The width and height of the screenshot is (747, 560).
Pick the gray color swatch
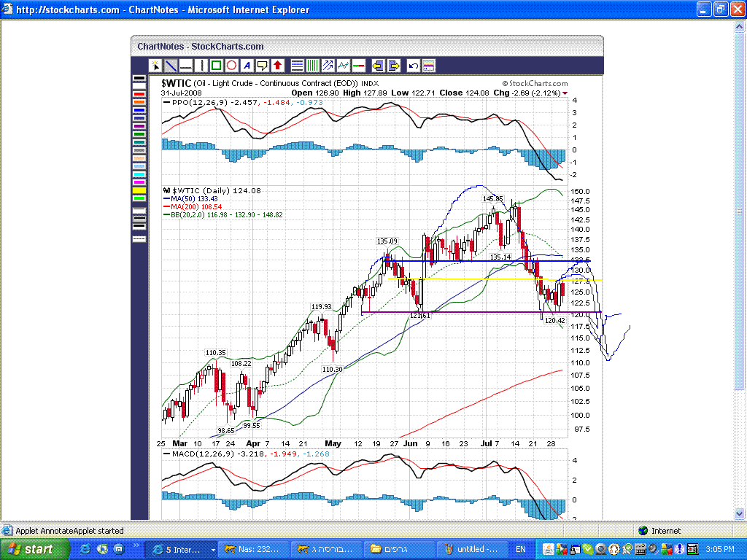139,150
